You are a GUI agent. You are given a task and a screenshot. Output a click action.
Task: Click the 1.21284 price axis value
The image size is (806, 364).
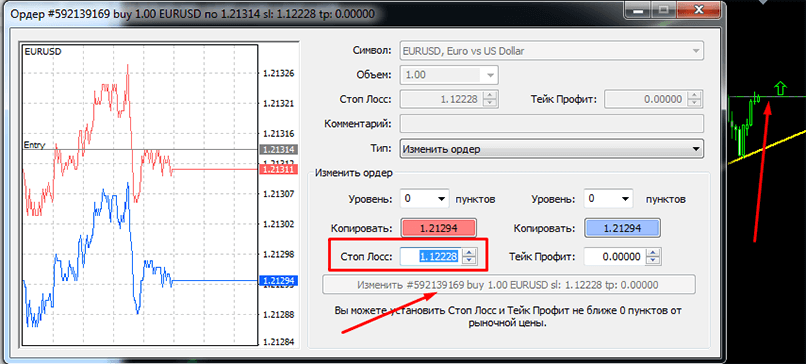tap(278, 342)
